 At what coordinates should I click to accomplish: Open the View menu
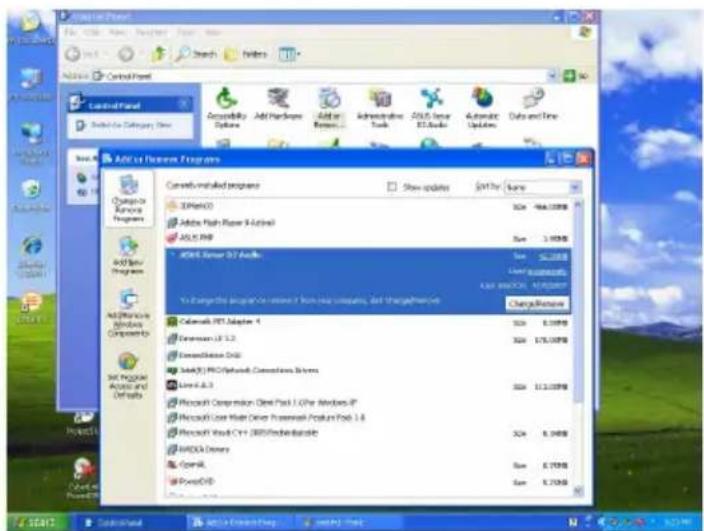(x=118, y=32)
